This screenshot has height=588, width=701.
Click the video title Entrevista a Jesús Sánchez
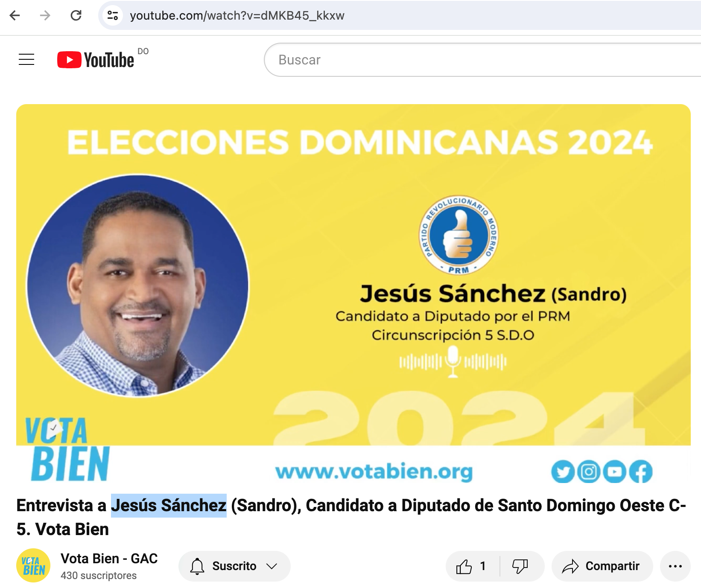(x=351, y=517)
